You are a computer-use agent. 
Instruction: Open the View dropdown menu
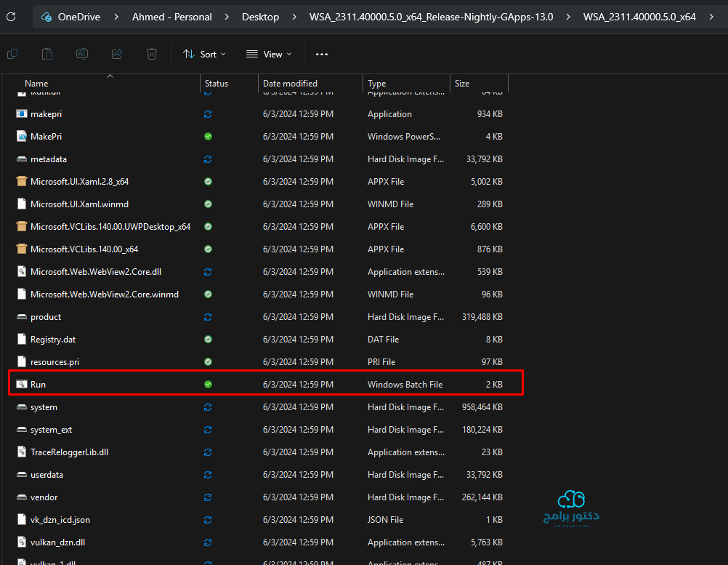[x=270, y=55]
